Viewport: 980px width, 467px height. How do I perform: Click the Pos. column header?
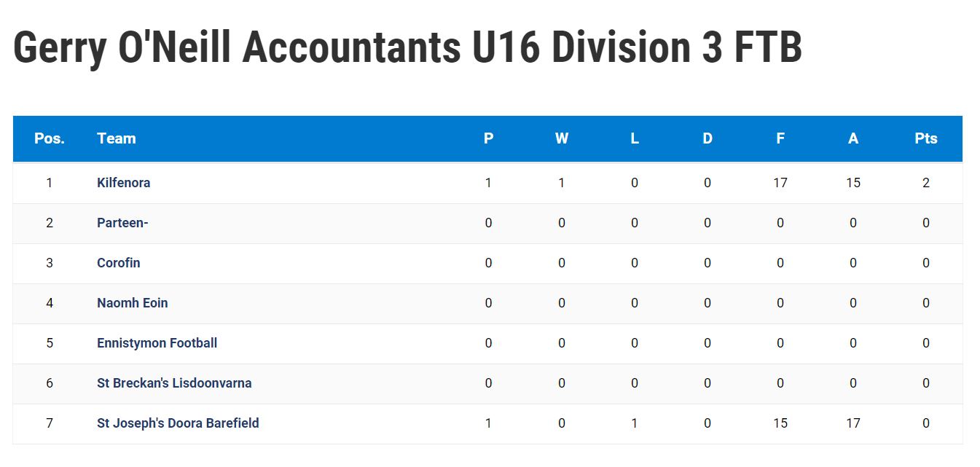click(x=50, y=138)
